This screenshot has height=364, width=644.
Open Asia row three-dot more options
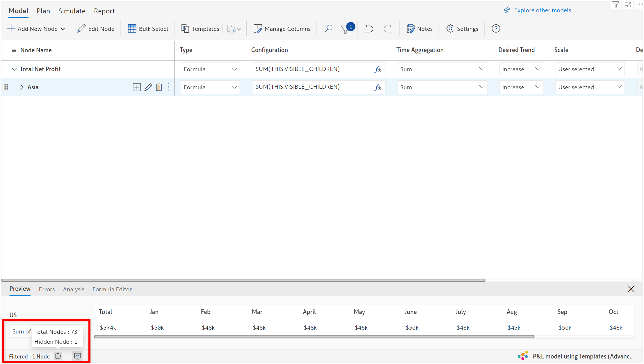[x=168, y=87]
